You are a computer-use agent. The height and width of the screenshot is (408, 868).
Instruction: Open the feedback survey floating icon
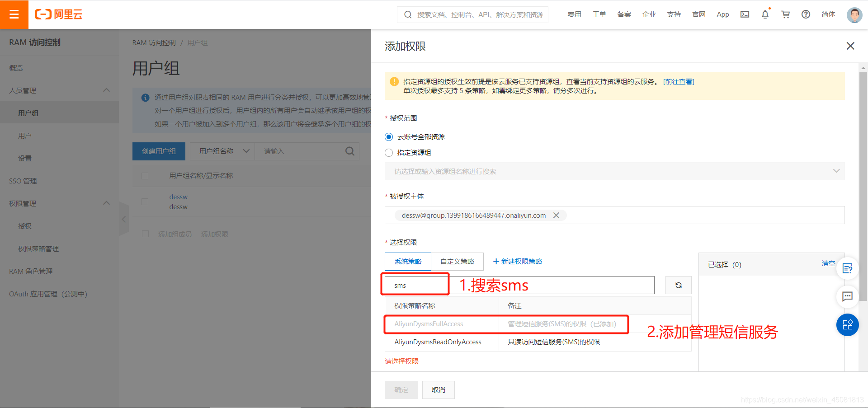[847, 268]
